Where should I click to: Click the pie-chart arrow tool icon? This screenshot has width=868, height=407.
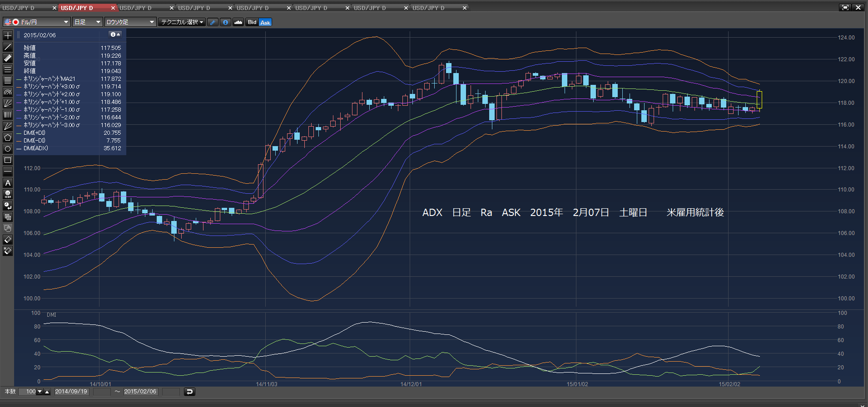tap(8, 206)
